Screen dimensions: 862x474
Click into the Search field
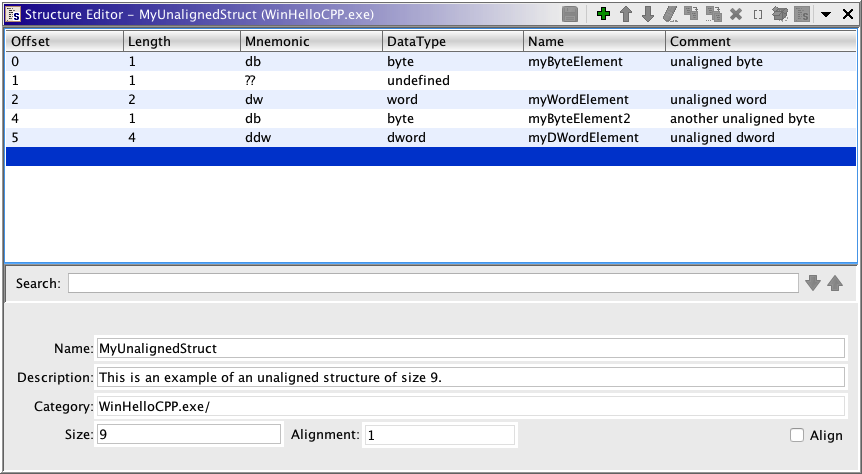point(433,283)
